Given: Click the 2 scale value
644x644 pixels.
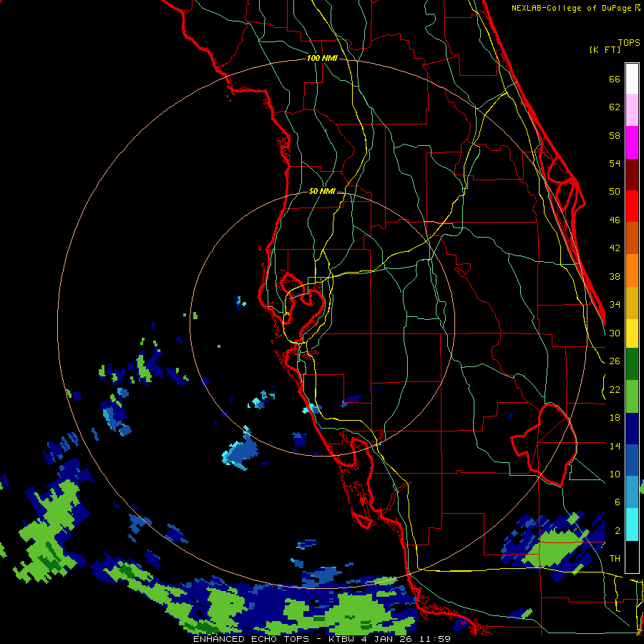Looking at the screenshot, I should (618, 531).
